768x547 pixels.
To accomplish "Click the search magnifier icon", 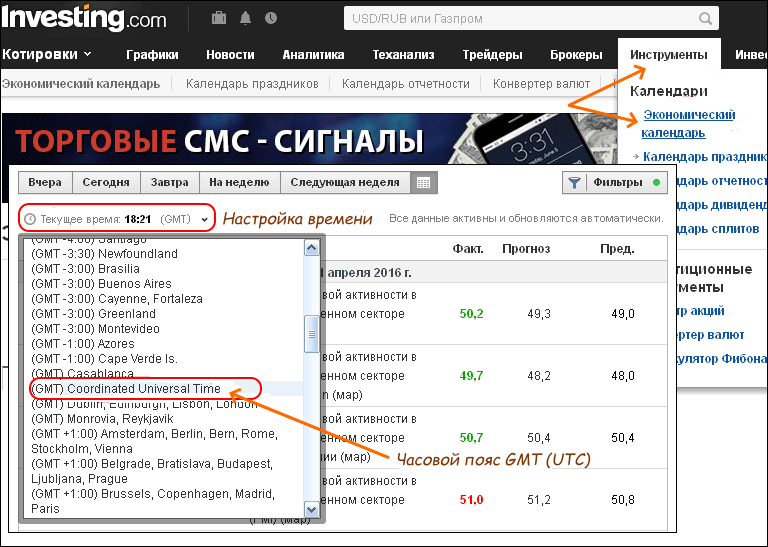I will click(x=707, y=18).
